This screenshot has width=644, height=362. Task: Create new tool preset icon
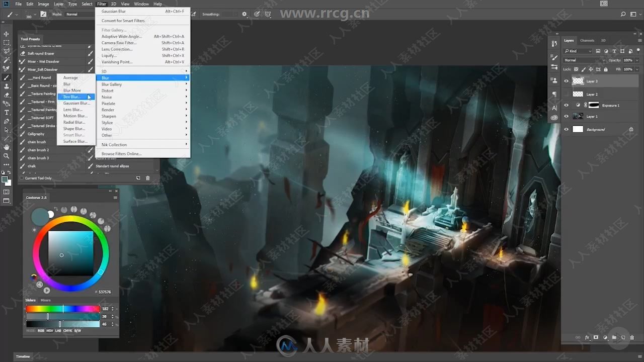(x=138, y=178)
